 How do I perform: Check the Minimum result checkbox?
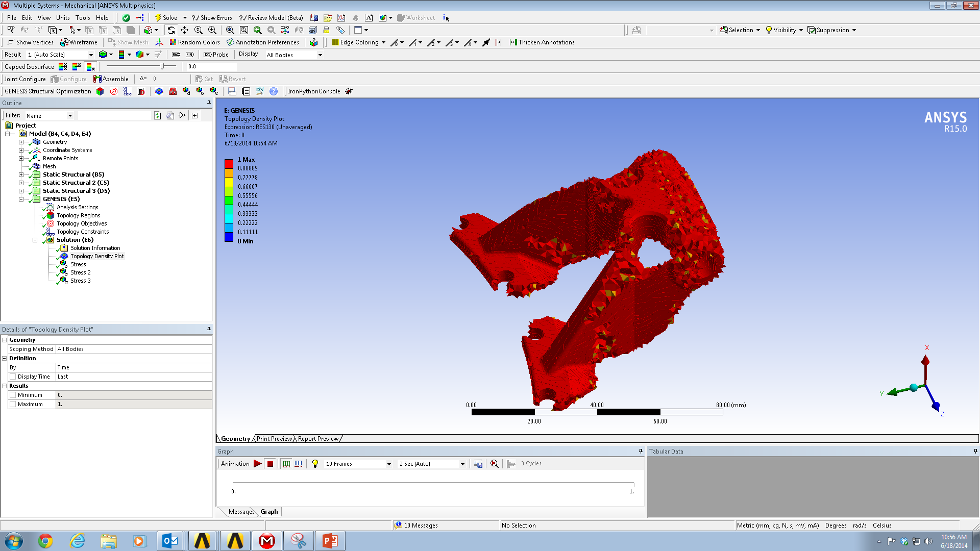click(13, 395)
